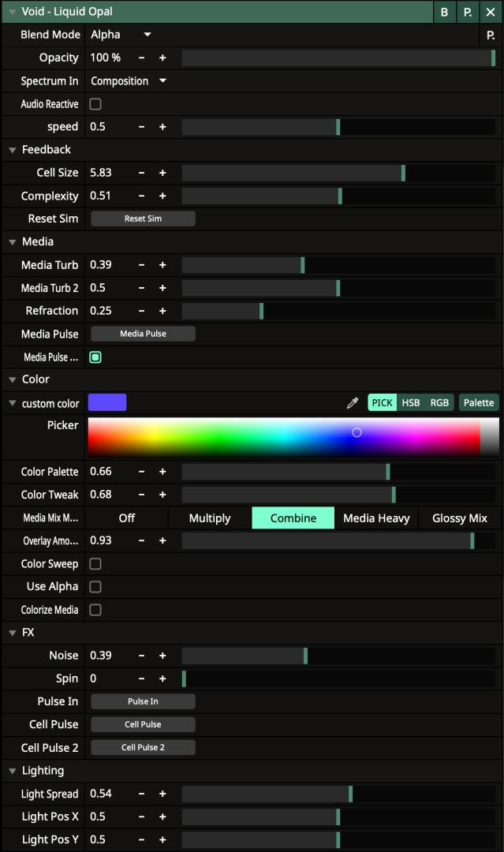Remove the Void - Liquid Opal effect
Image resolution: width=504 pixels, height=852 pixels.
tap(491, 12)
